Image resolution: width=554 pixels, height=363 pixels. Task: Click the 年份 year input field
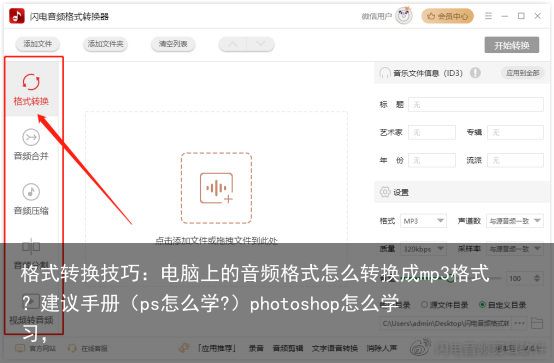point(432,160)
